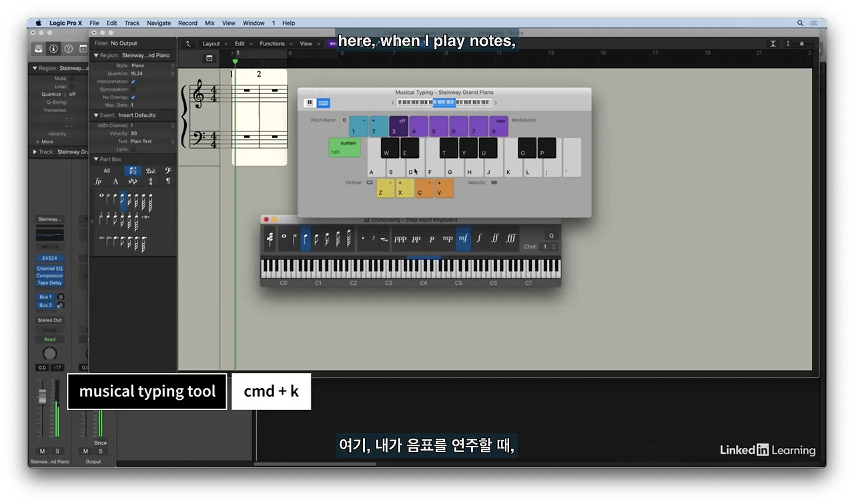Open Spotlight search in menu bar

(801, 23)
